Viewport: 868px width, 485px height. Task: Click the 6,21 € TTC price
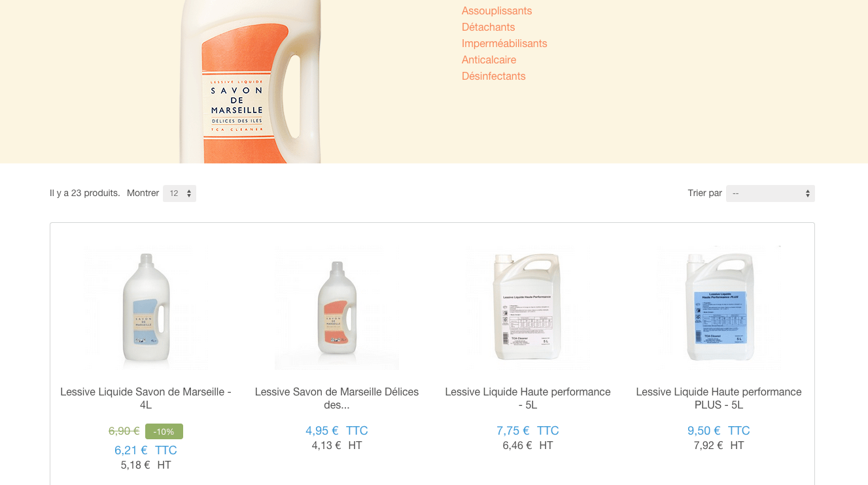click(x=146, y=450)
